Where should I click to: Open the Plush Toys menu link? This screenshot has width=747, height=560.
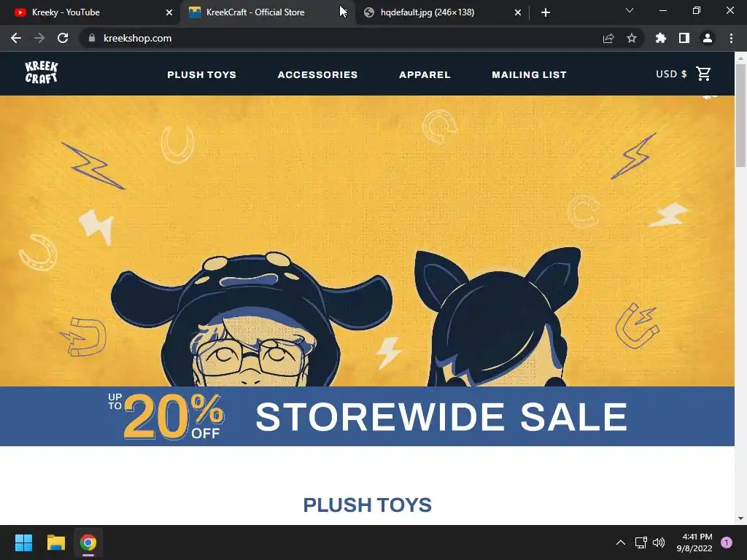(x=201, y=75)
